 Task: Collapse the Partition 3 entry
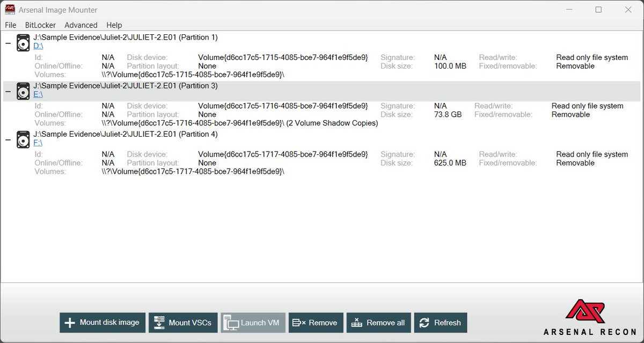click(x=8, y=92)
